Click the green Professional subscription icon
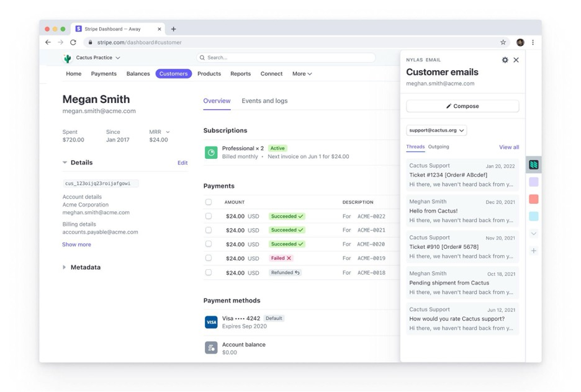The image size is (581, 392). coord(211,152)
